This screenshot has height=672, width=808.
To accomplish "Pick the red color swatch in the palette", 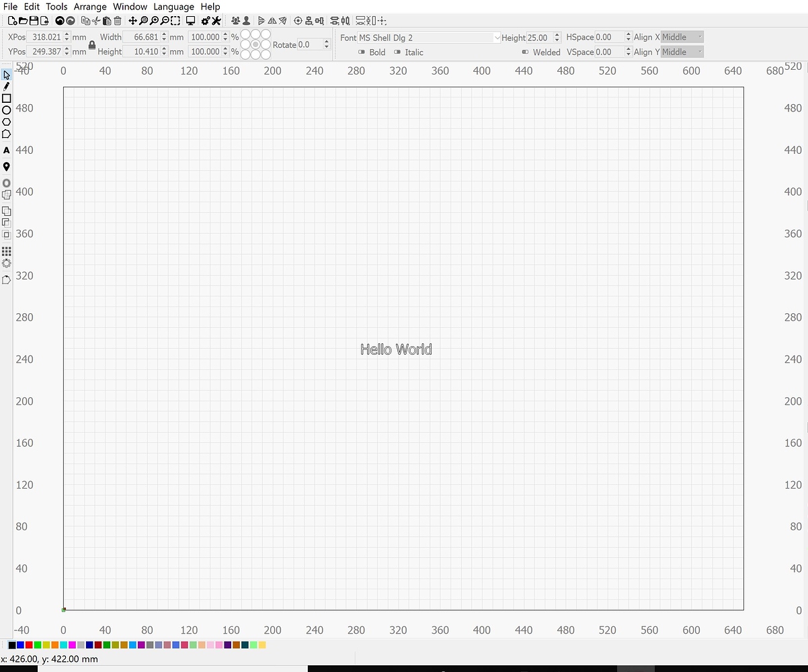I will [29, 645].
